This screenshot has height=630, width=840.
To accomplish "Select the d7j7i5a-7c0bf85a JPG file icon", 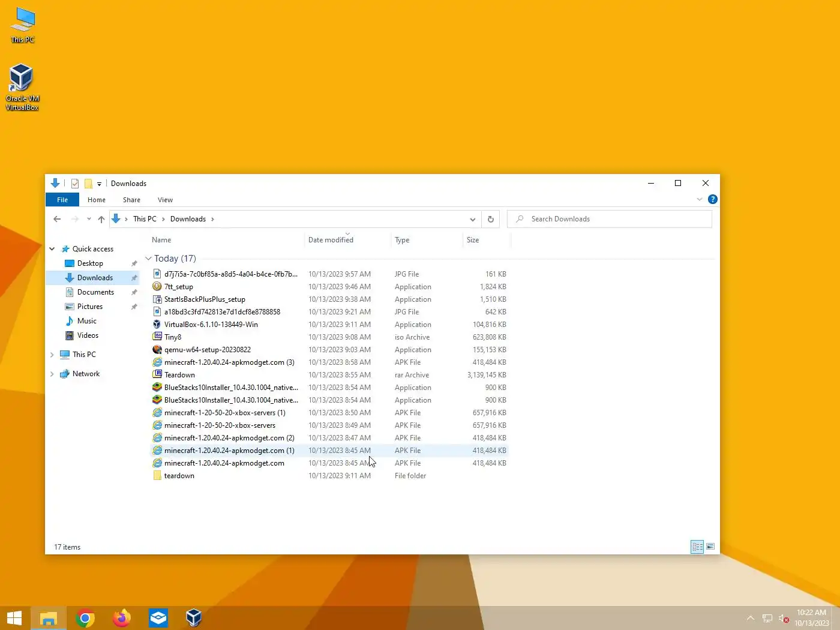I will point(157,274).
